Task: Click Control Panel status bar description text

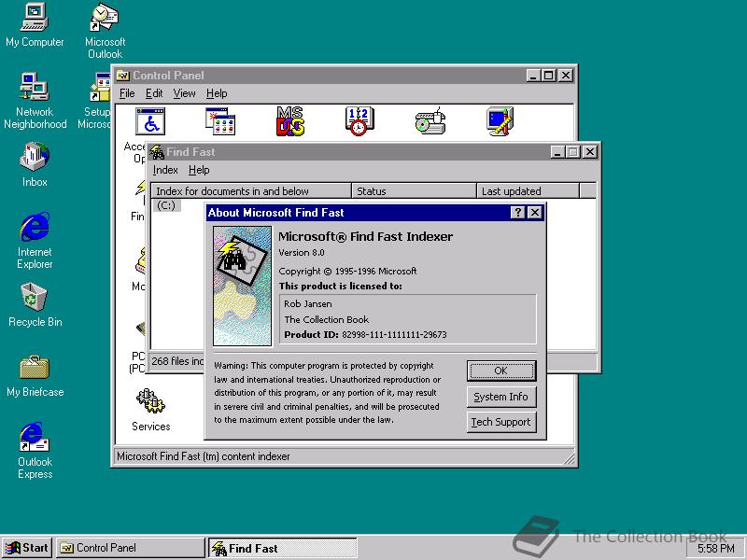Action: (x=203, y=456)
